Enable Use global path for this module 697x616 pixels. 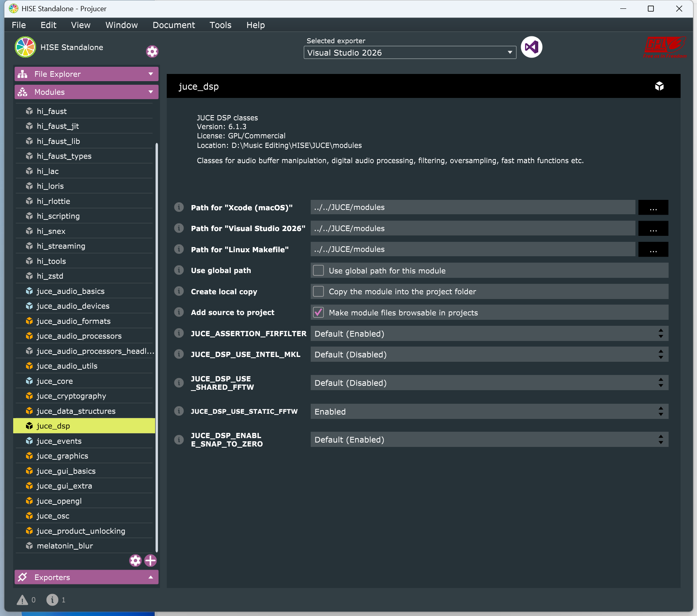319,271
